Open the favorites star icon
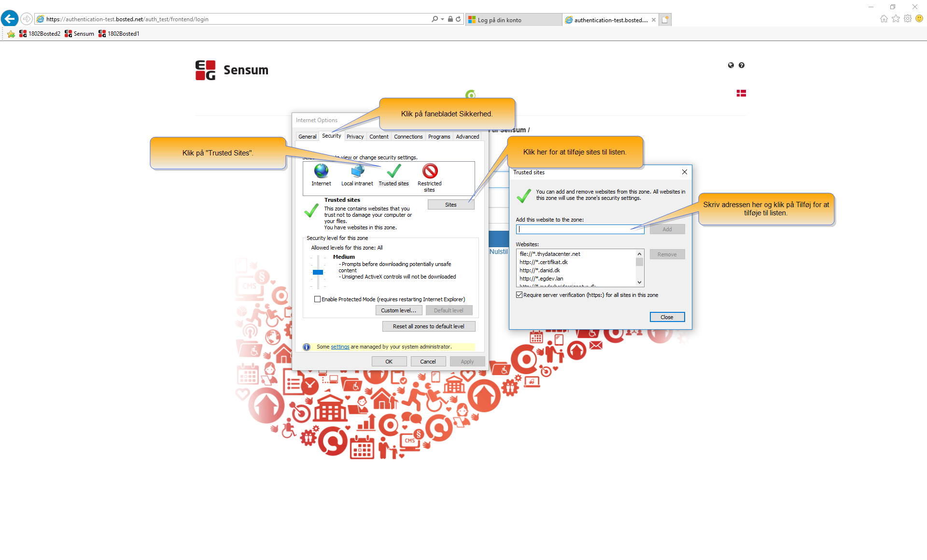 896,18
